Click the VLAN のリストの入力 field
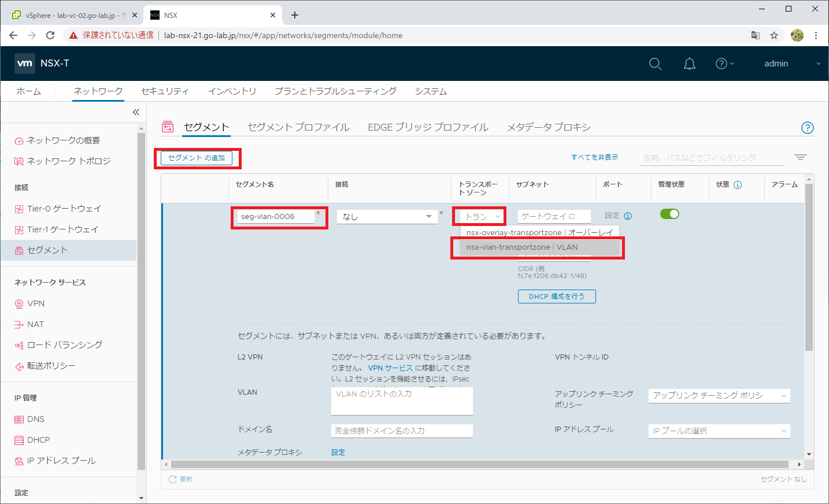This screenshot has width=829, height=504. coord(402,401)
